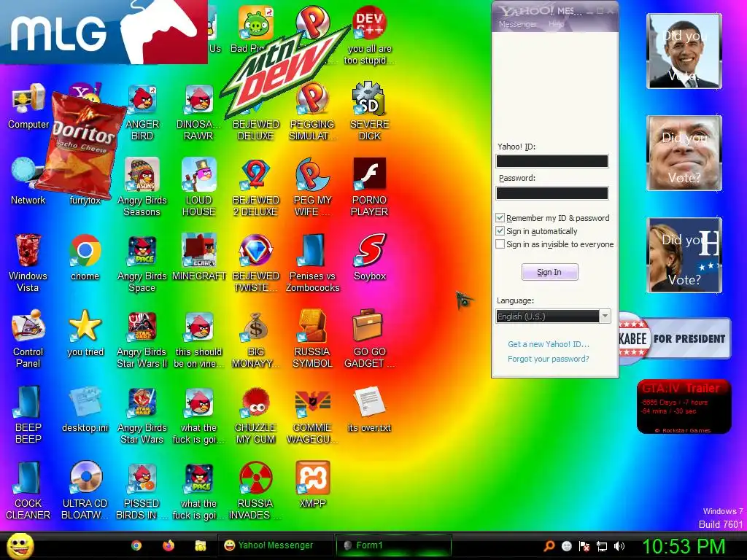Screen dimensions: 747x560
Task: Open the 'its over.txt' text file
Action: point(370,409)
